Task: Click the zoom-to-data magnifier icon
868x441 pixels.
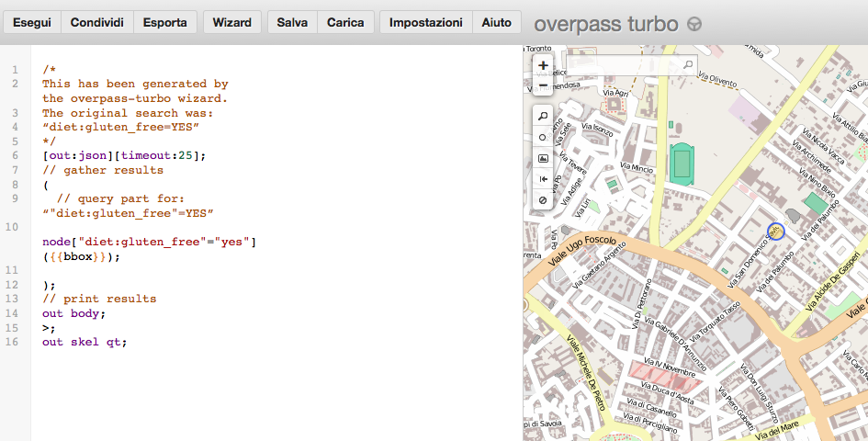Action: [543, 117]
